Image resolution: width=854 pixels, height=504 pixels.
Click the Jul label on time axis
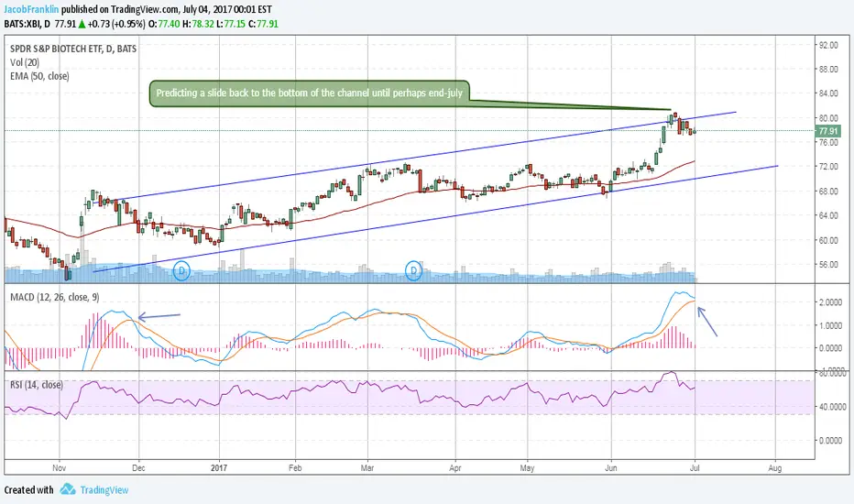tap(695, 468)
